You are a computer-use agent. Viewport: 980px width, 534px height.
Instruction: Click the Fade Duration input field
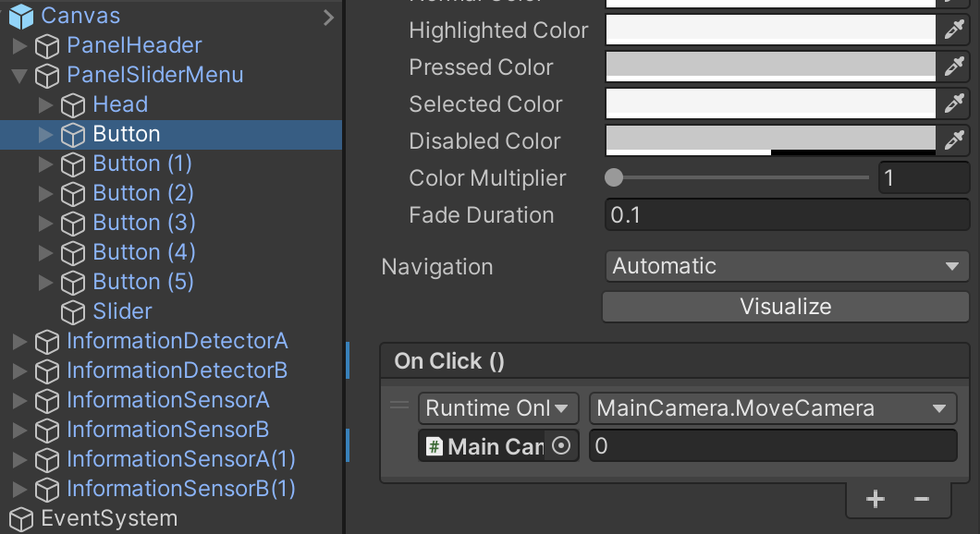pyautogui.click(x=786, y=215)
